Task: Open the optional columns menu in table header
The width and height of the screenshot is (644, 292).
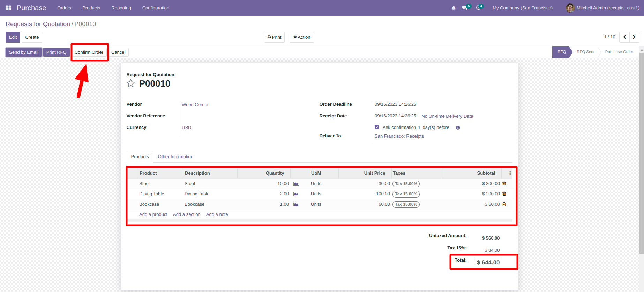Action: coord(510,173)
